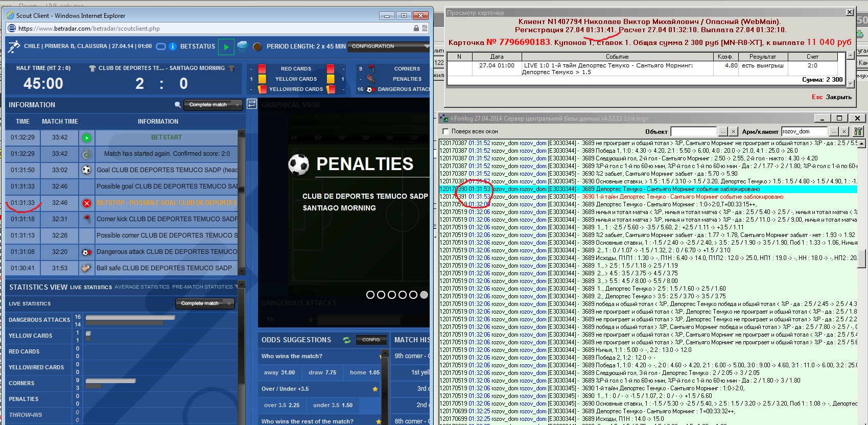Select the fourth graphical view slide dot

click(403, 295)
